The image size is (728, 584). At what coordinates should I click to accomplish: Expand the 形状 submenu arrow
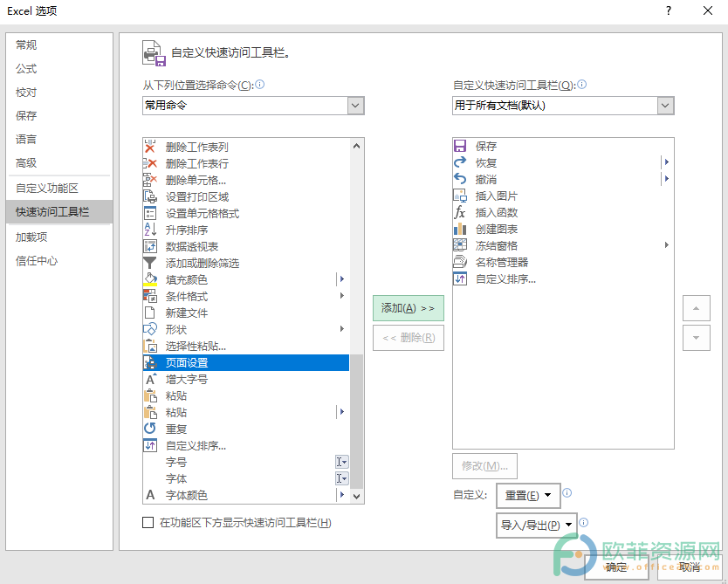click(341, 329)
